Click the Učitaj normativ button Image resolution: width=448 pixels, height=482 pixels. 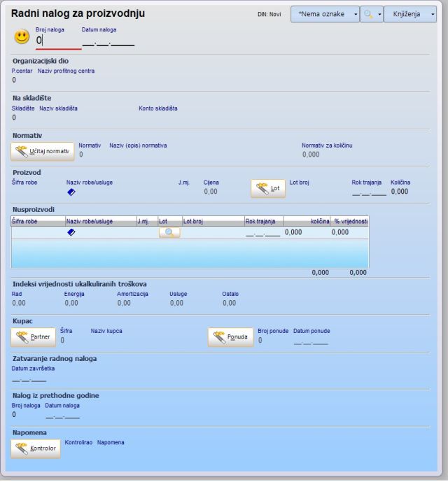coord(42,151)
